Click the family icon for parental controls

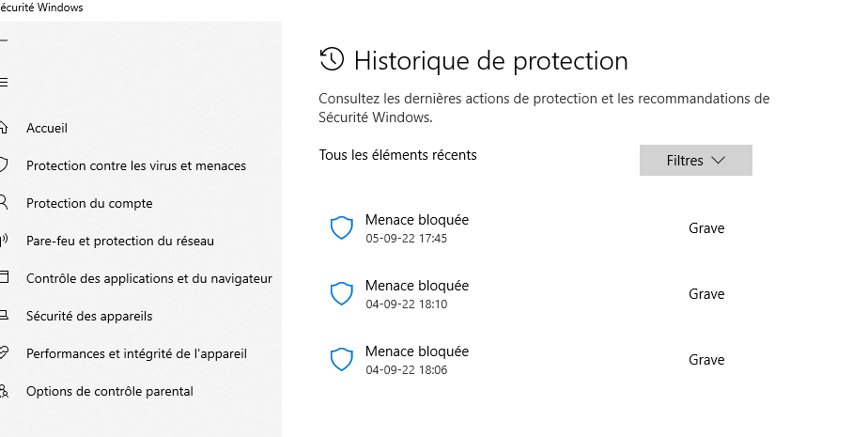[x=4, y=391]
